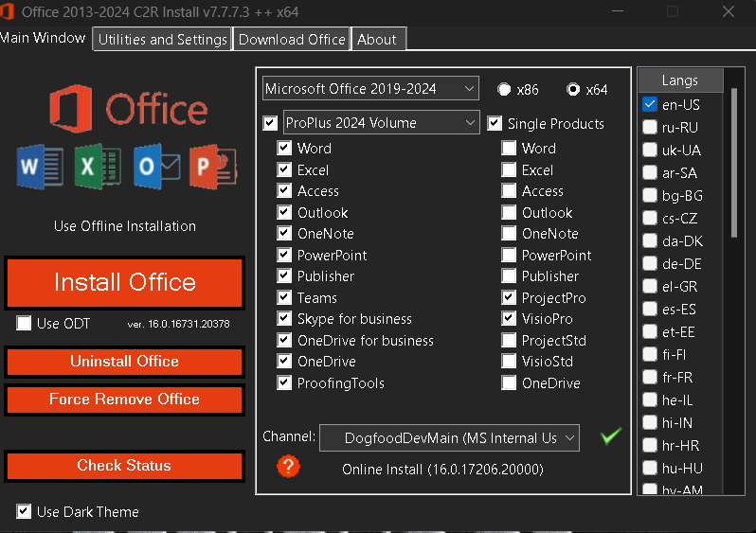The width and height of the screenshot is (756, 533).
Task: Open the Microsoft Office 2019-2024 version dropdown
Action: 370,89
